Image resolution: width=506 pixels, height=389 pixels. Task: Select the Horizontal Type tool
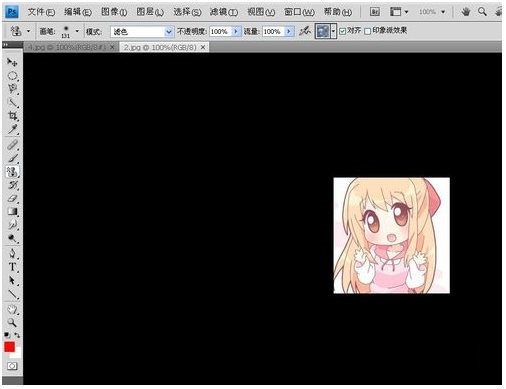tap(12, 267)
